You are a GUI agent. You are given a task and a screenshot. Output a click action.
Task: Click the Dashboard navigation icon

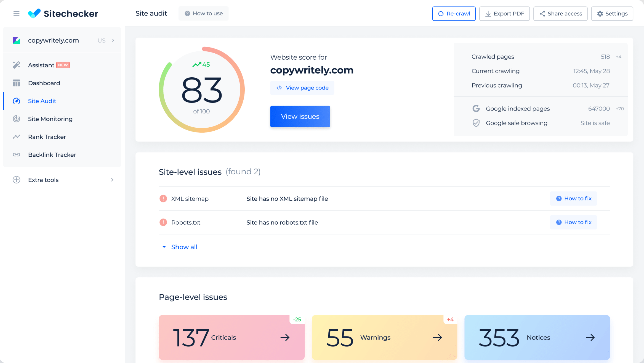click(17, 83)
